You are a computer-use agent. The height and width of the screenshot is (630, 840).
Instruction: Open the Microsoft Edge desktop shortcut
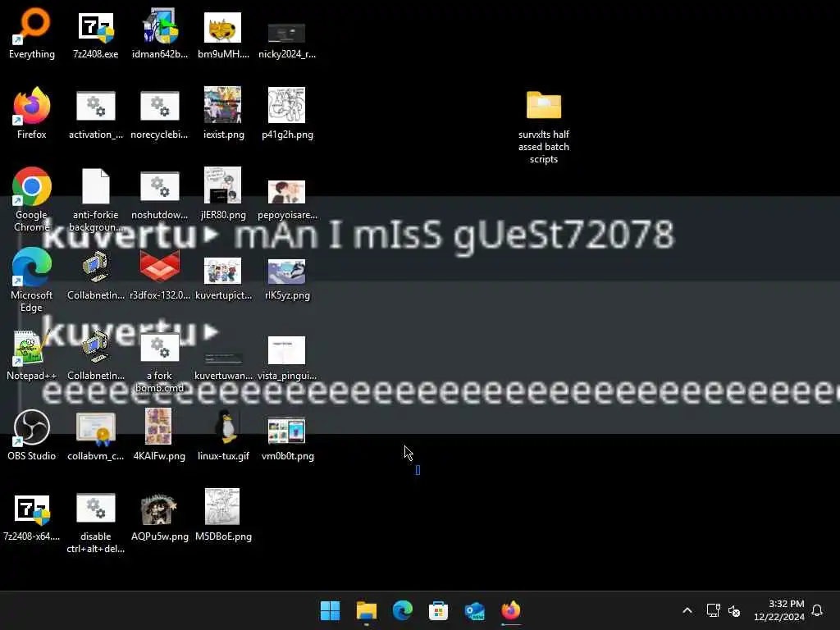32,280
